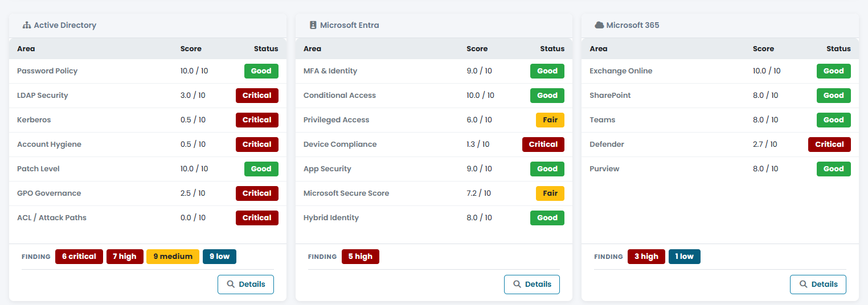The image size is (868, 305).
Task: Select the Conditional Access area
Action: [x=339, y=96]
